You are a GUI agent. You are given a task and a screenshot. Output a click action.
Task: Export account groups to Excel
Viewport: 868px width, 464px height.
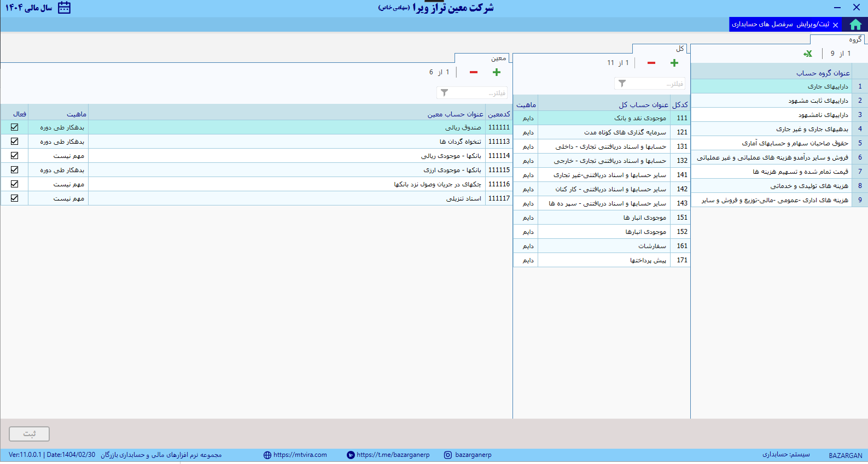[x=808, y=54]
